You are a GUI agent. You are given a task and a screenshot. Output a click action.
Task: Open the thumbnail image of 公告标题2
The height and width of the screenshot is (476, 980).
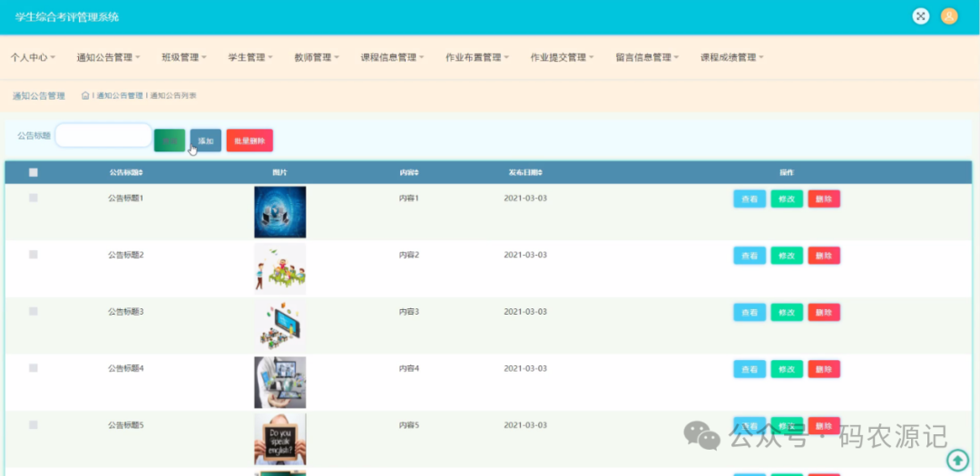tap(280, 269)
